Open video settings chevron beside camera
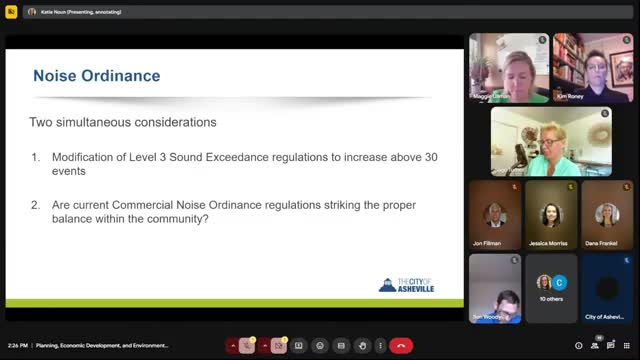640x360 pixels. pyautogui.click(x=264, y=346)
